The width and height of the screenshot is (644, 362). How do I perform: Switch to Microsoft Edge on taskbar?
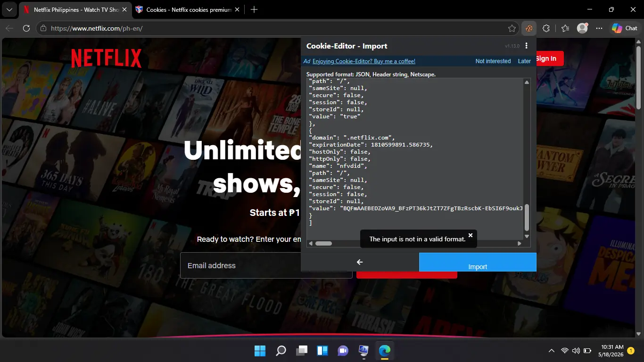(385, 351)
